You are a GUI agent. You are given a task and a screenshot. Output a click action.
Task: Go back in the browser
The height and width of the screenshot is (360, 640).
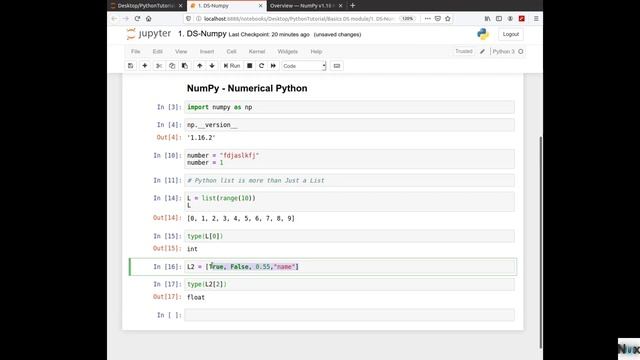[115, 19]
